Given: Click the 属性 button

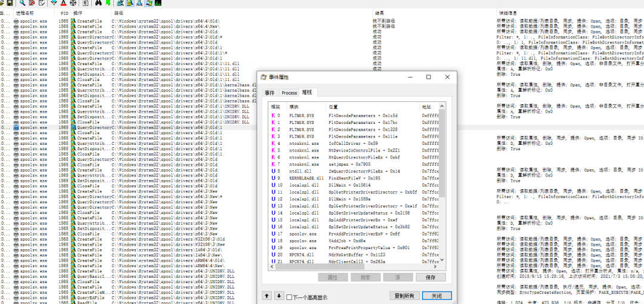Looking at the screenshot, I should point(333,277).
